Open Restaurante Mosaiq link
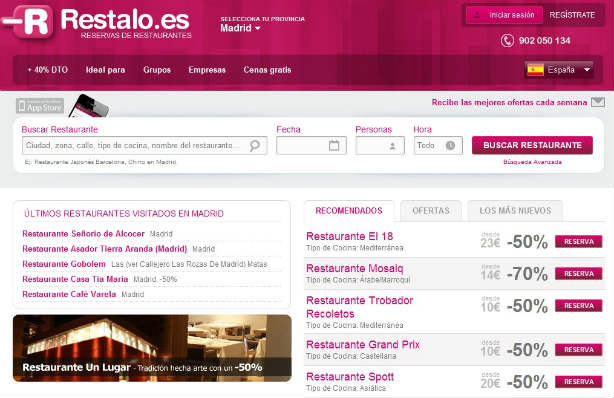 pyautogui.click(x=354, y=268)
